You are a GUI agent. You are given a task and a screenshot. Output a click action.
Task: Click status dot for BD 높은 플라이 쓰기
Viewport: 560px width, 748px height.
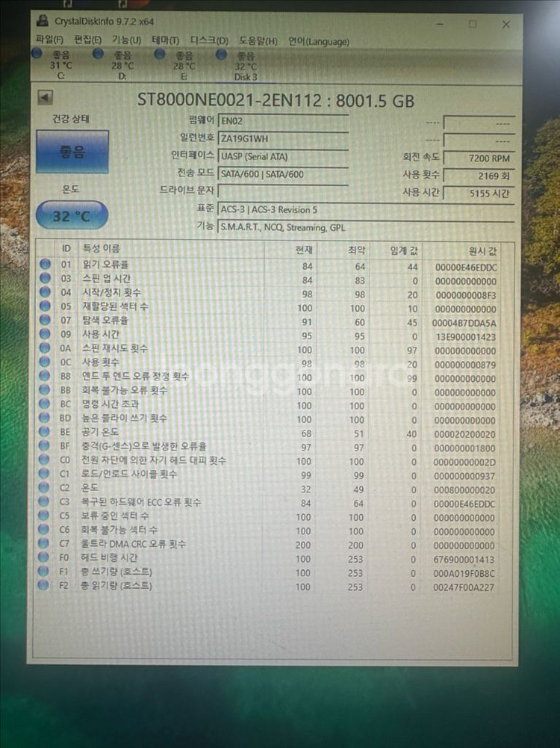coord(44,418)
